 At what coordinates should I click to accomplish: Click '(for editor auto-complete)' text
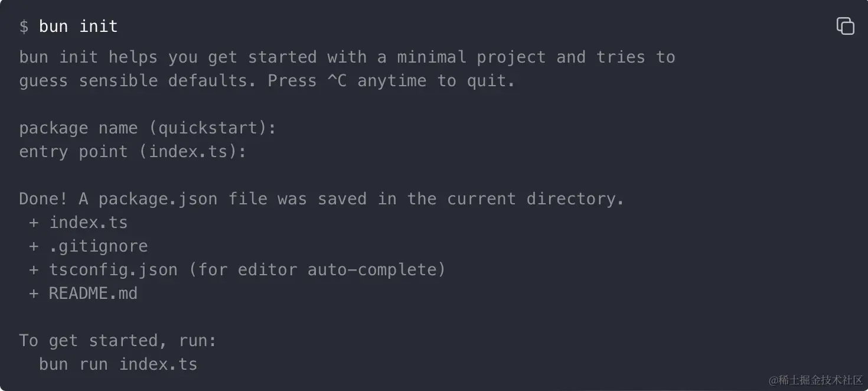click(x=317, y=270)
